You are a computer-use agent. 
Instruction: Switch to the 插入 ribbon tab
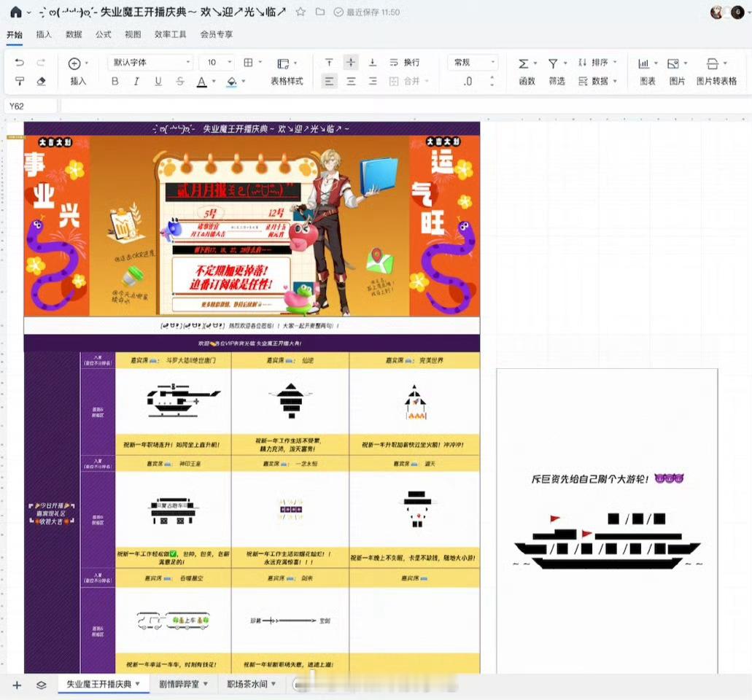pos(44,34)
